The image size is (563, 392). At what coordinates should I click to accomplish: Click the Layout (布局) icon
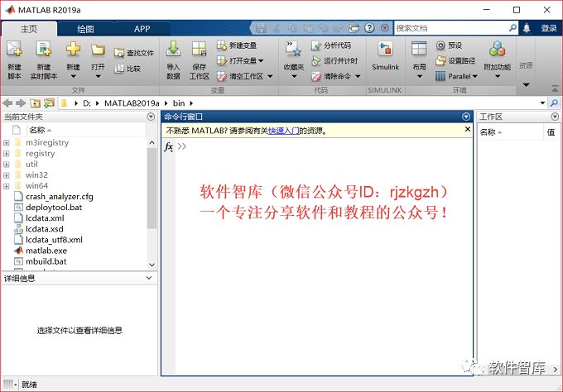tap(419, 49)
